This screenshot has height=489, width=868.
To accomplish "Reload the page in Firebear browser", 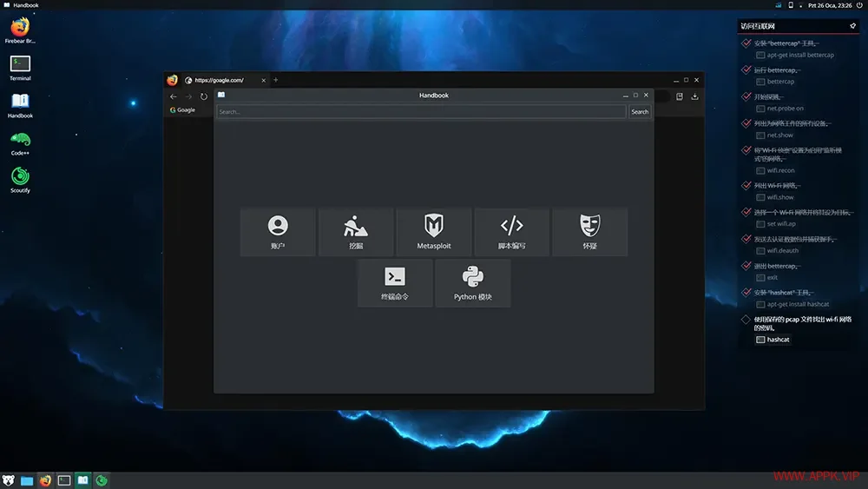I will pos(204,96).
